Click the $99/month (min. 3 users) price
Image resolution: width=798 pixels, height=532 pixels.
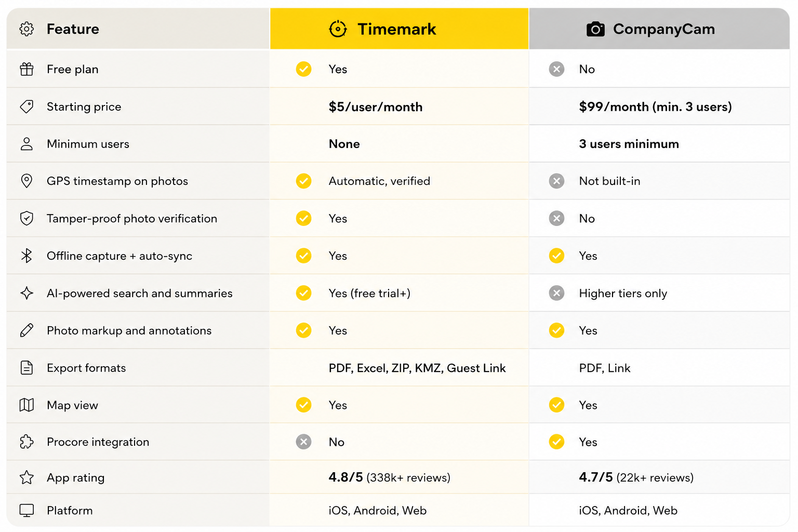[656, 107]
